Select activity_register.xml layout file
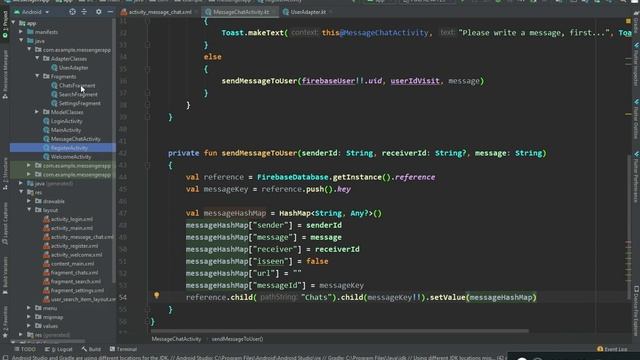The width and height of the screenshot is (640, 360). (x=70, y=246)
